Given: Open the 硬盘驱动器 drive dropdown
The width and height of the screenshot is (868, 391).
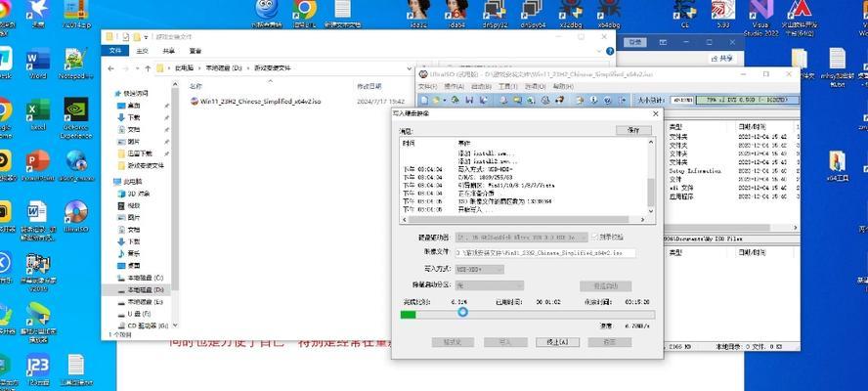Looking at the screenshot, I should [x=520, y=237].
